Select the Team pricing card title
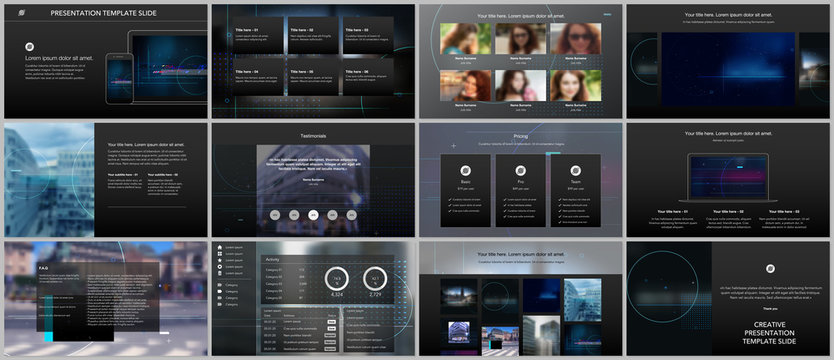 (x=576, y=182)
